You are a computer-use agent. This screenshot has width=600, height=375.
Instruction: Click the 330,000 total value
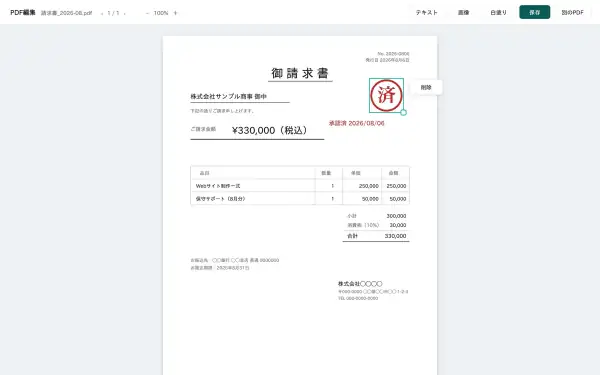pyautogui.click(x=395, y=236)
